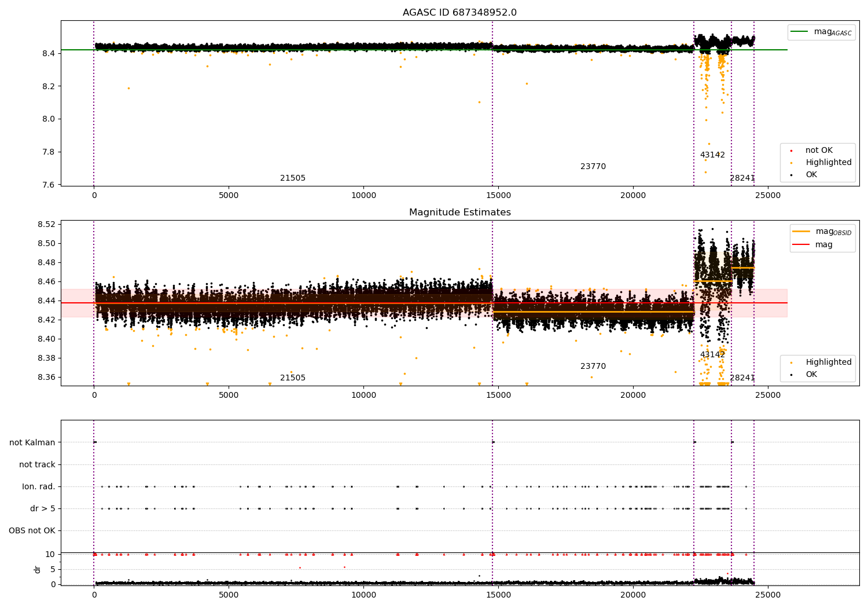Click obsid label 23770 in the top plot

pyautogui.click(x=593, y=167)
